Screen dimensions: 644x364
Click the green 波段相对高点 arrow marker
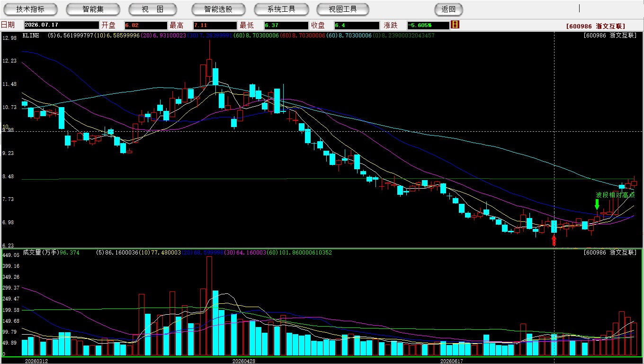(597, 204)
